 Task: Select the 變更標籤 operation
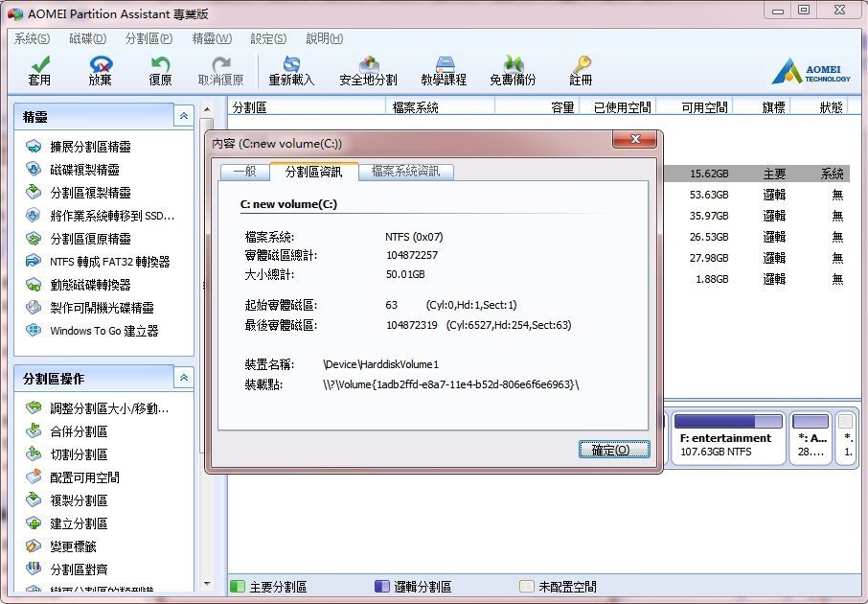pyautogui.click(x=73, y=546)
